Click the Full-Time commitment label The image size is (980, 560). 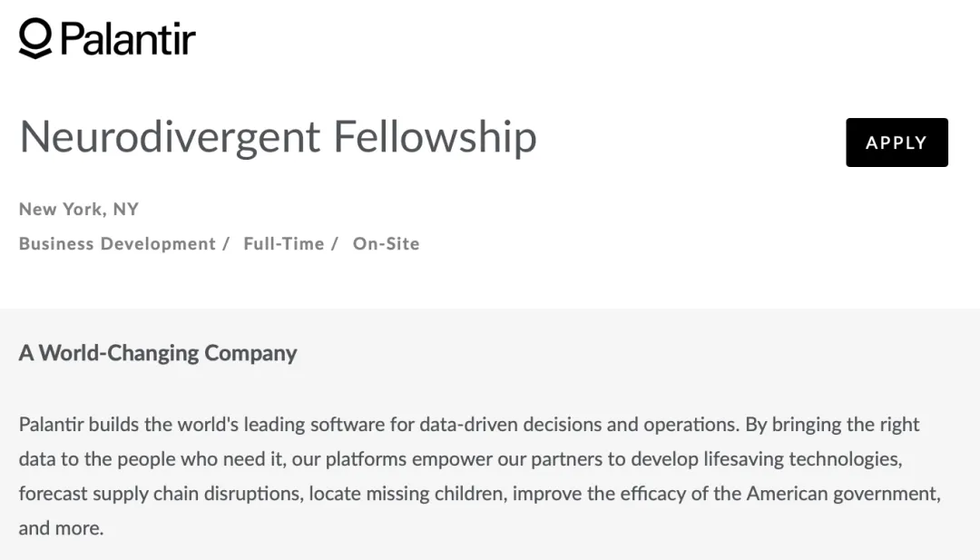(283, 243)
